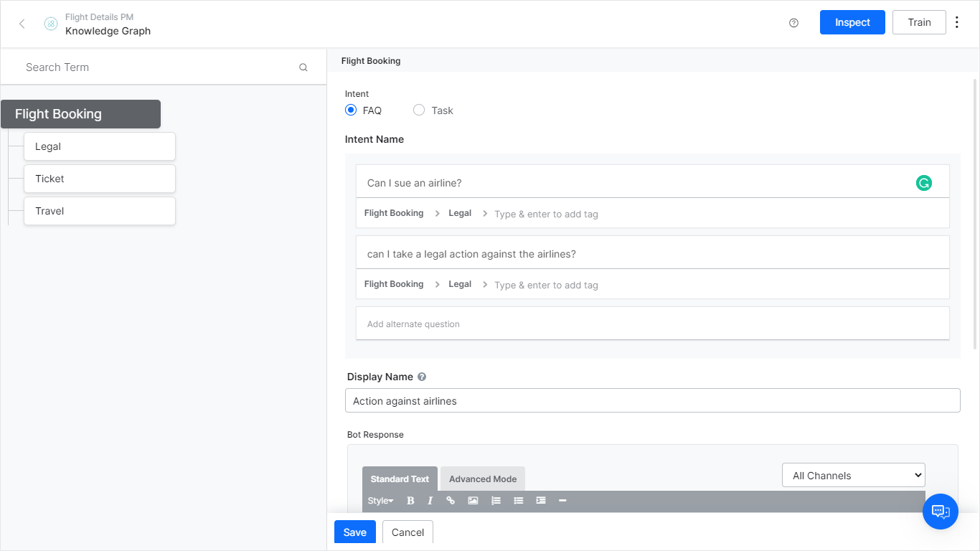The width and height of the screenshot is (980, 551).
Task: Select the Travel node in Flight Booking tree
Action: 99,210
